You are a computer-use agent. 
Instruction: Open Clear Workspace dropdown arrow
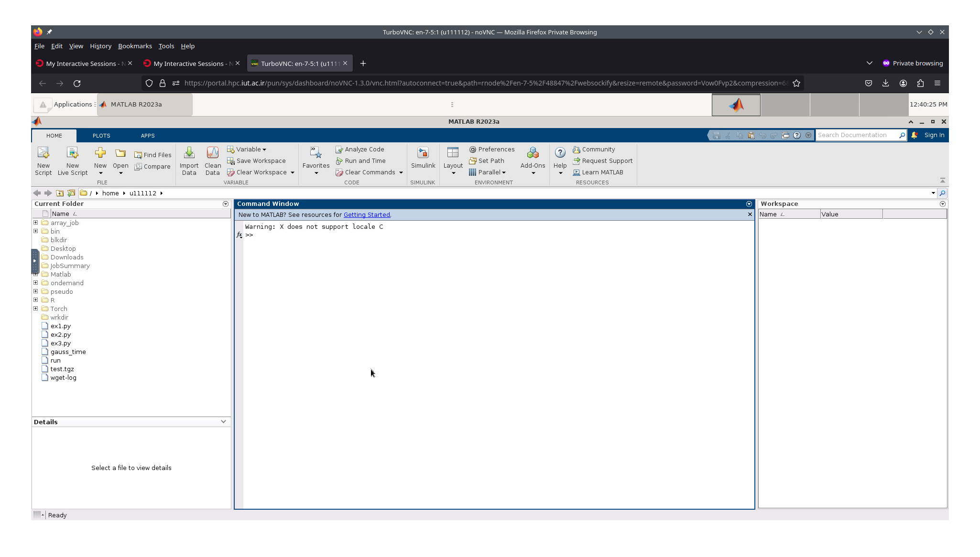293,172
